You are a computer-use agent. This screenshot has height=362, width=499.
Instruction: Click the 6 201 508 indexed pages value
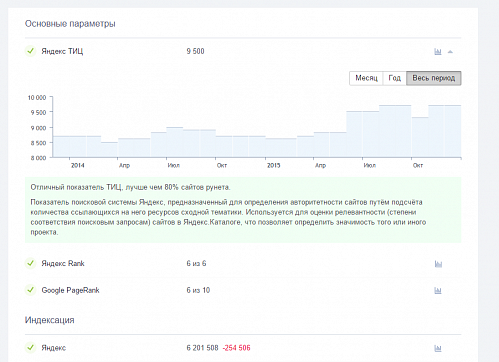(x=202, y=348)
